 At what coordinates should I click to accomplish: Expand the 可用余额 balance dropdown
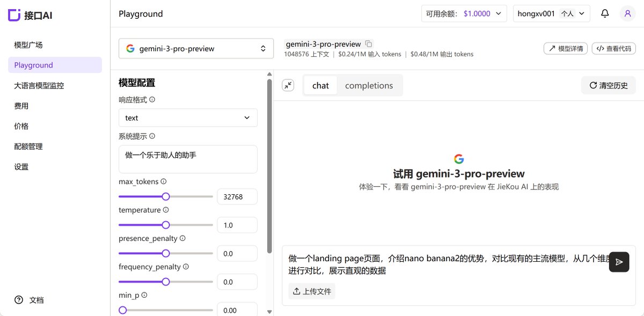click(464, 14)
